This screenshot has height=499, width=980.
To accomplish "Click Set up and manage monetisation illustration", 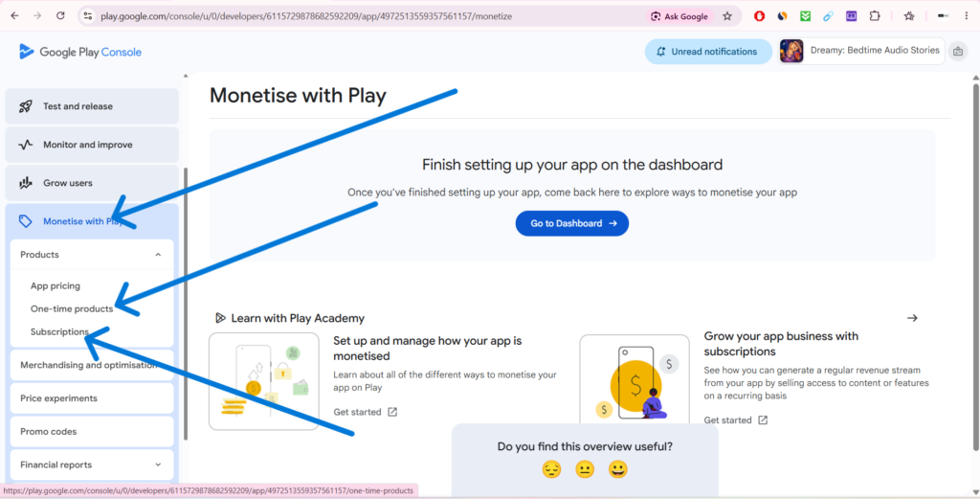I will coord(264,381).
